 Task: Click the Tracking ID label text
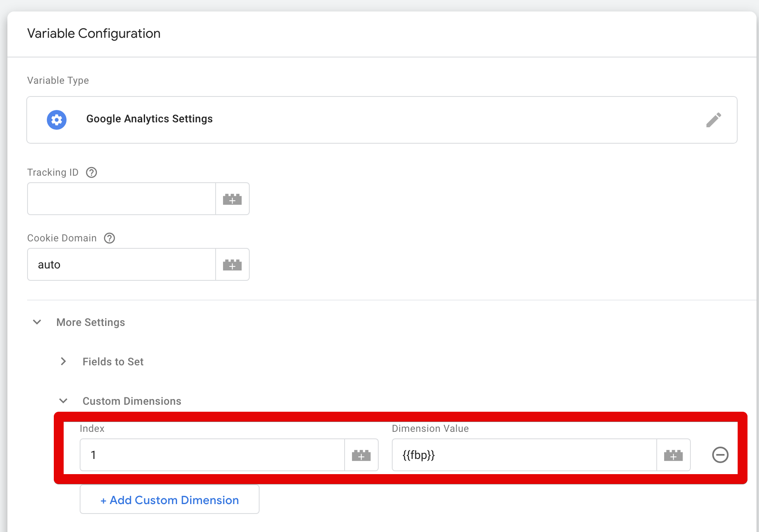click(53, 172)
